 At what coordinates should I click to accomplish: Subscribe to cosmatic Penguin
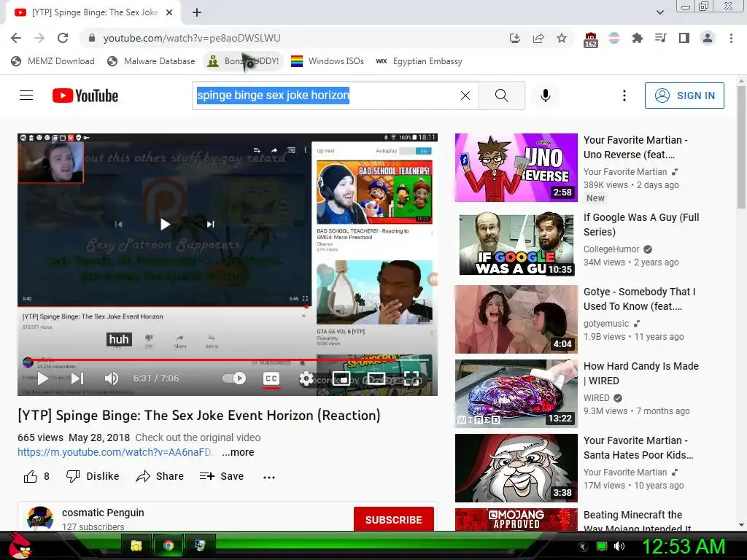[x=393, y=519]
